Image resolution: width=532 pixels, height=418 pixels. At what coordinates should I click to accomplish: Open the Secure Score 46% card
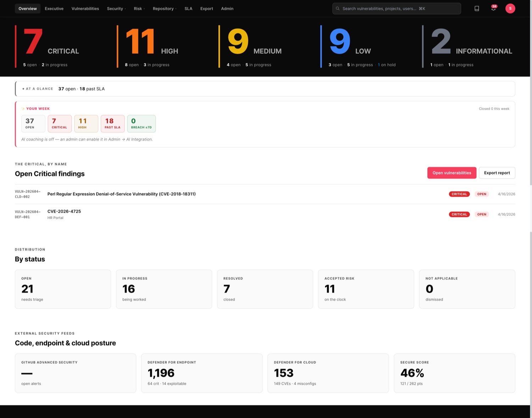pyautogui.click(x=454, y=373)
